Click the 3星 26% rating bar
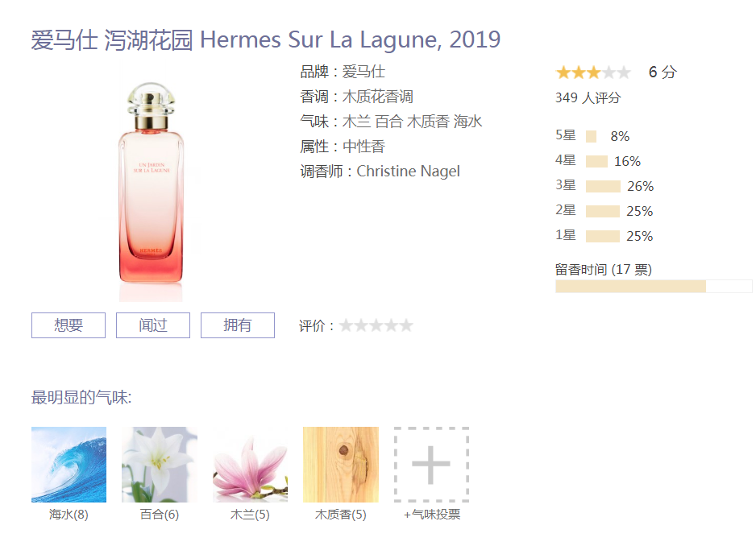The image size is (756, 546). pos(603,187)
